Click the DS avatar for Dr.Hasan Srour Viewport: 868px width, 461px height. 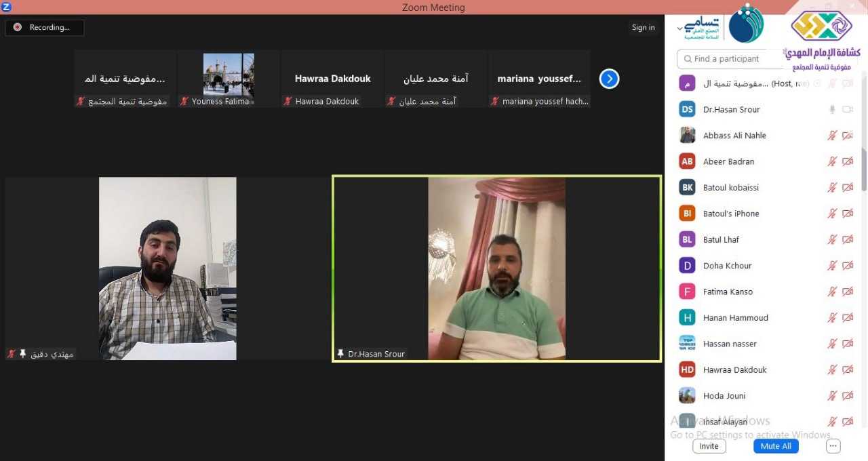coord(687,109)
